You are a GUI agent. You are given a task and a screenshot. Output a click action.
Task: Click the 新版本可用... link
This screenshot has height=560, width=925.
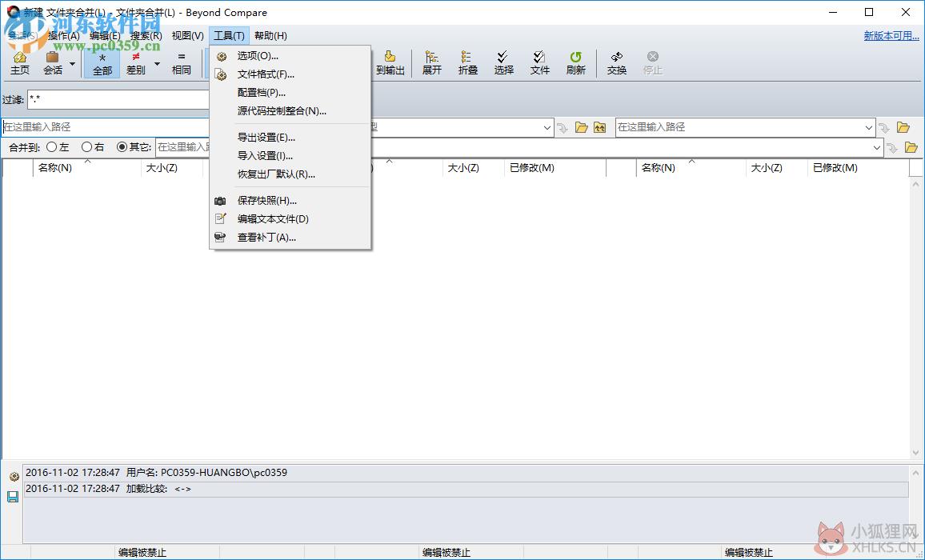pyautogui.click(x=891, y=36)
